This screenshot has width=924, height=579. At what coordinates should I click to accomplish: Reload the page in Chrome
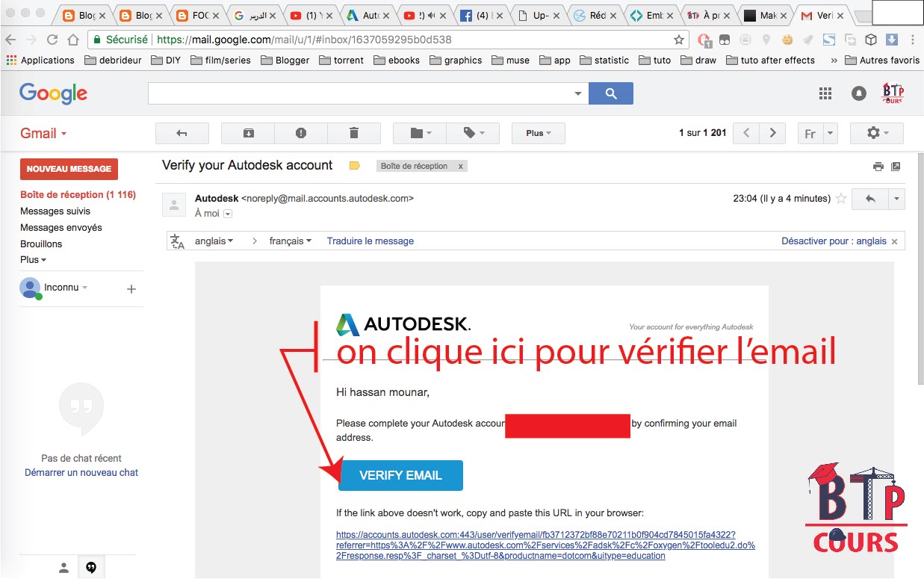(52, 40)
